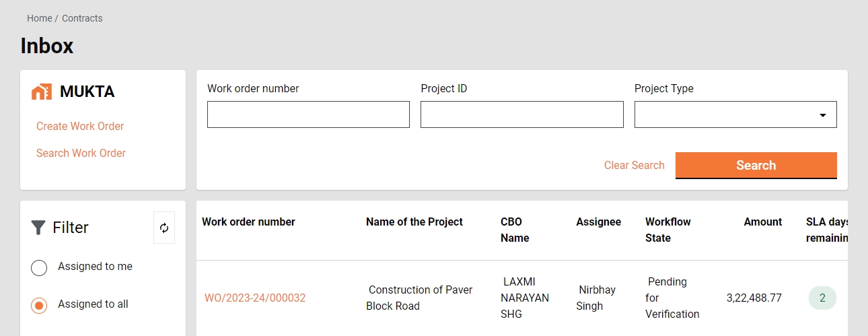
Task: Click the SLA days remaining badge 2
Action: [x=822, y=298]
